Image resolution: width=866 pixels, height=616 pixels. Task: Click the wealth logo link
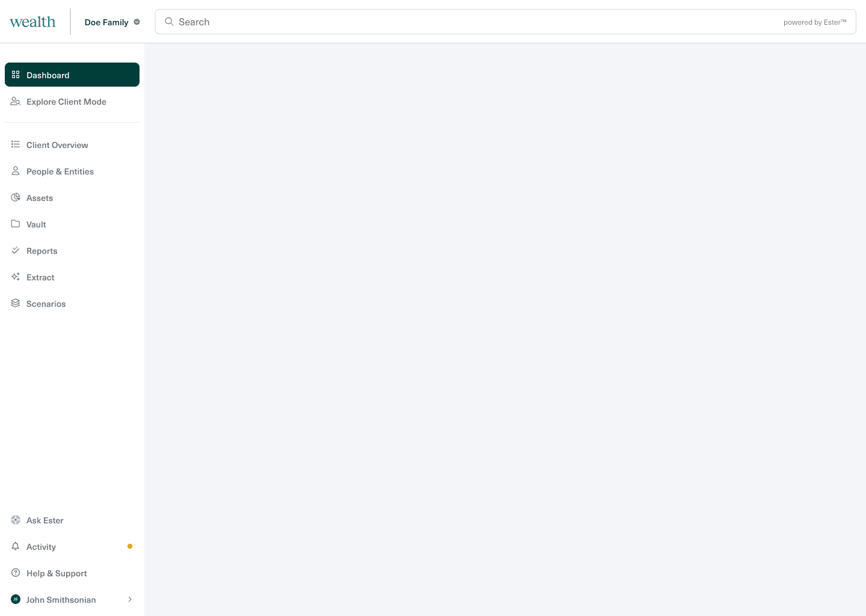32,22
